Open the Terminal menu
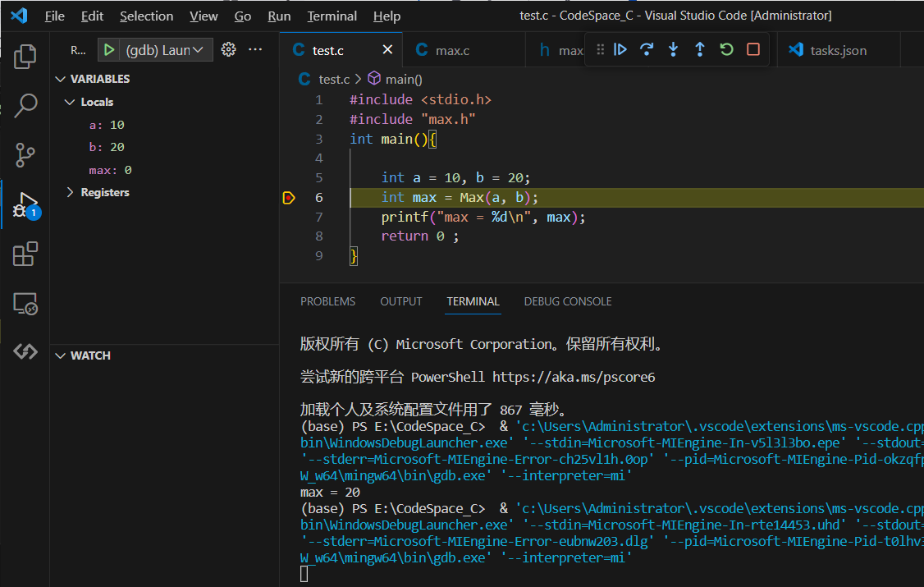924x587 pixels. (332, 16)
